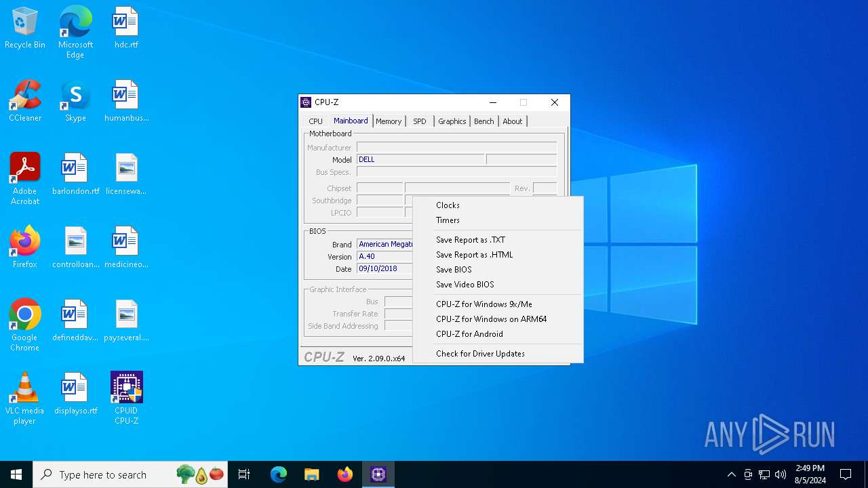868x488 pixels.
Task: Select the barlondon.rtf document
Action: [75, 174]
